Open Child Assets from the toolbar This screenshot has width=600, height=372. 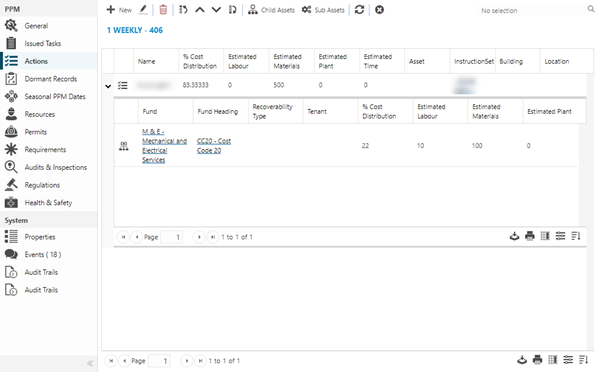point(271,10)
